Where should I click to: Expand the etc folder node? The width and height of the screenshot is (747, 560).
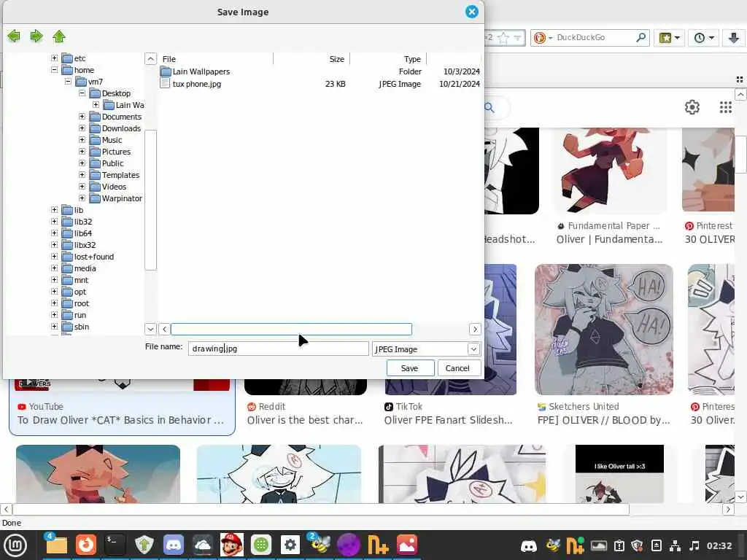point(54,58)
